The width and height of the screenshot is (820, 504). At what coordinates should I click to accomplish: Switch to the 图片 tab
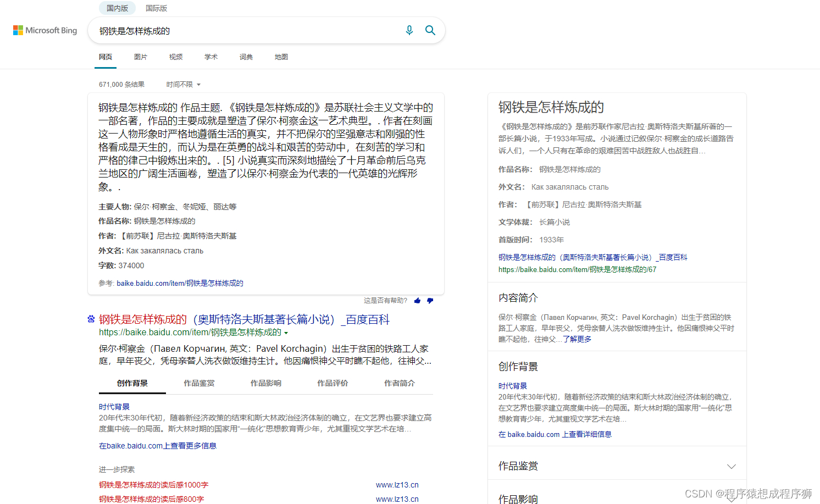click(x=141, y=57)
